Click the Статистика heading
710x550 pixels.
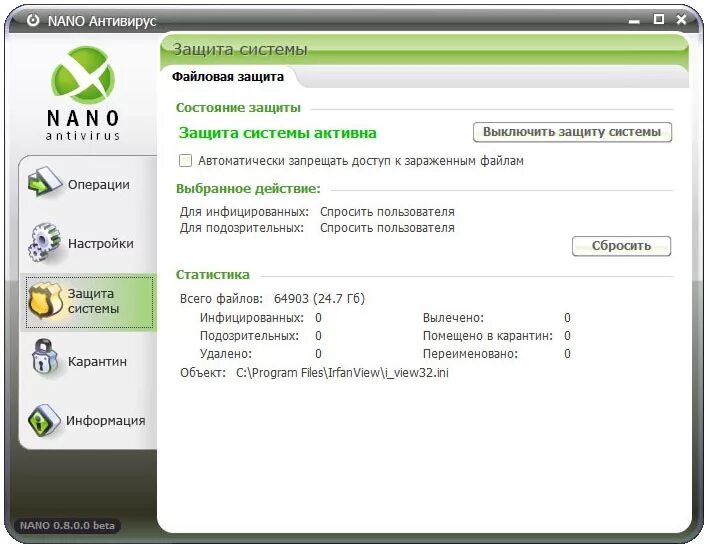212,274
